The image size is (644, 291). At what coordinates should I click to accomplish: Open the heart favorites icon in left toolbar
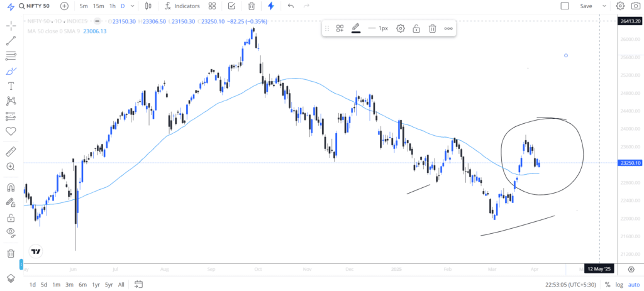(x=11, y=131)
